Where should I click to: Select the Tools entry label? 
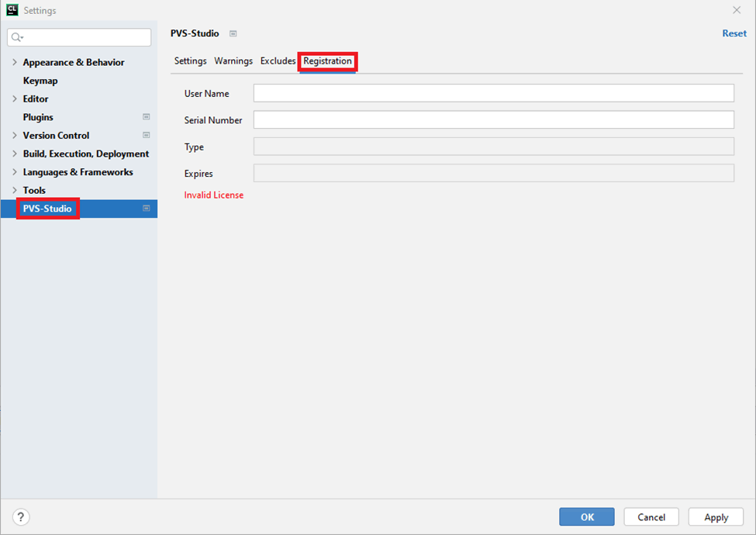point(34,191)
